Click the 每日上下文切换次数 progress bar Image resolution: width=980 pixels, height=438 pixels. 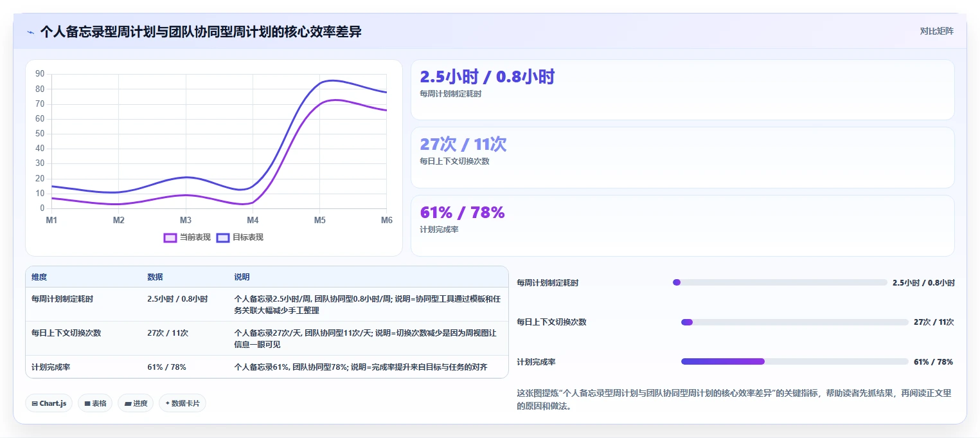[794, 322]
